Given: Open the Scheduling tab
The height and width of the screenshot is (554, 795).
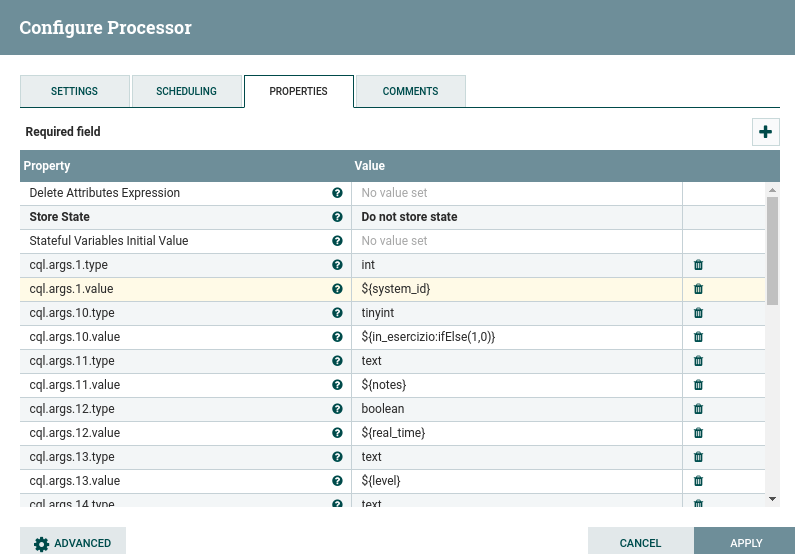Looking at the screenshot, I should click(x=187, y=91).
